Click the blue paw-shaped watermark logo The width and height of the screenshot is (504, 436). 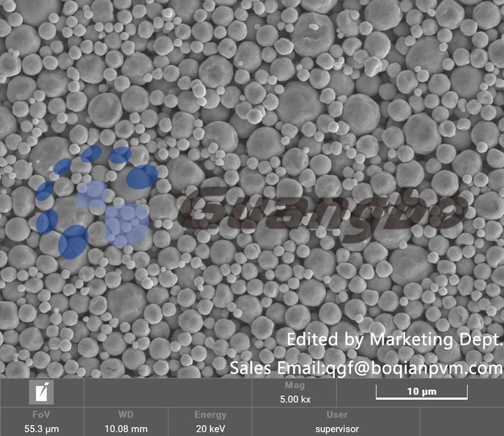(95, 201)
